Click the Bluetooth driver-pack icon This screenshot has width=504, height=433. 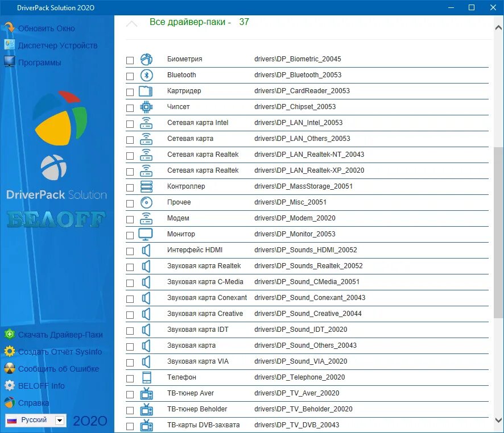click(x=146, y=76)
